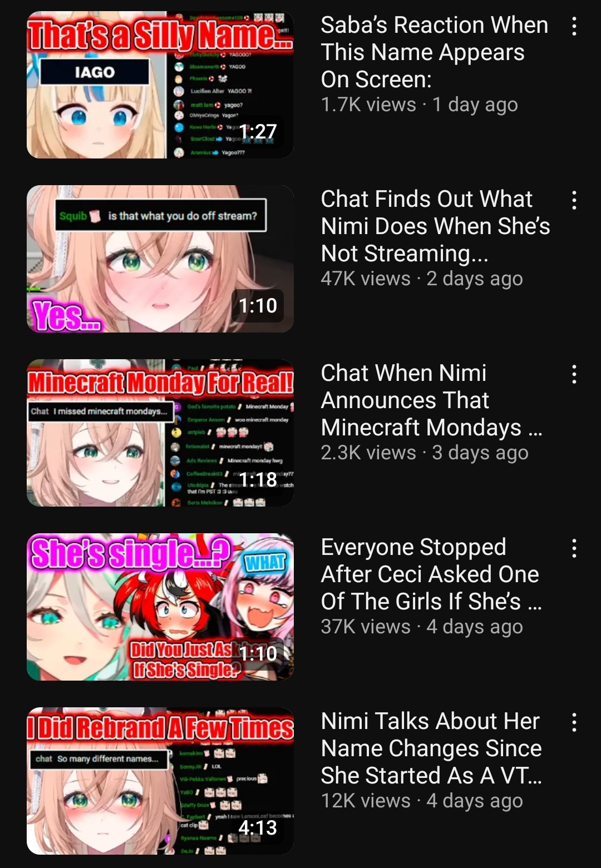Open title 'Everyone Stopped After Ceci Asked'

[x=432, y=574]
